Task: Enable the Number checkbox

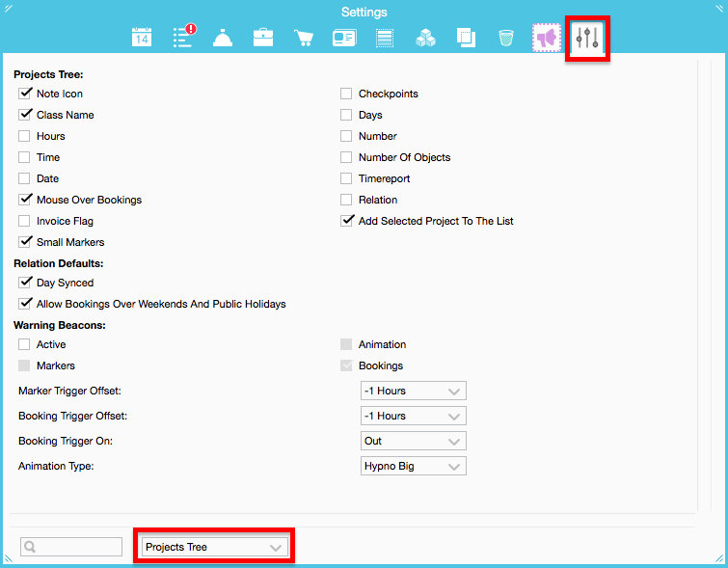Action: [346, 136]
